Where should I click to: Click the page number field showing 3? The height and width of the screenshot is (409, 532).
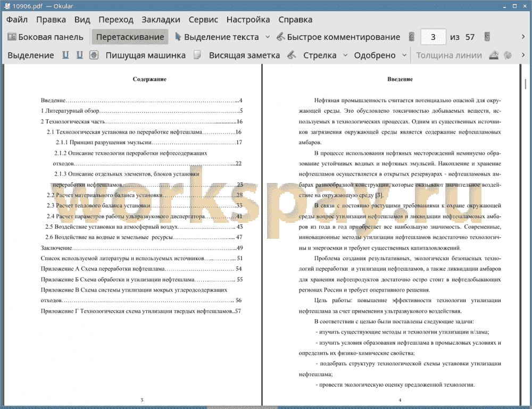tap(433, 37)
